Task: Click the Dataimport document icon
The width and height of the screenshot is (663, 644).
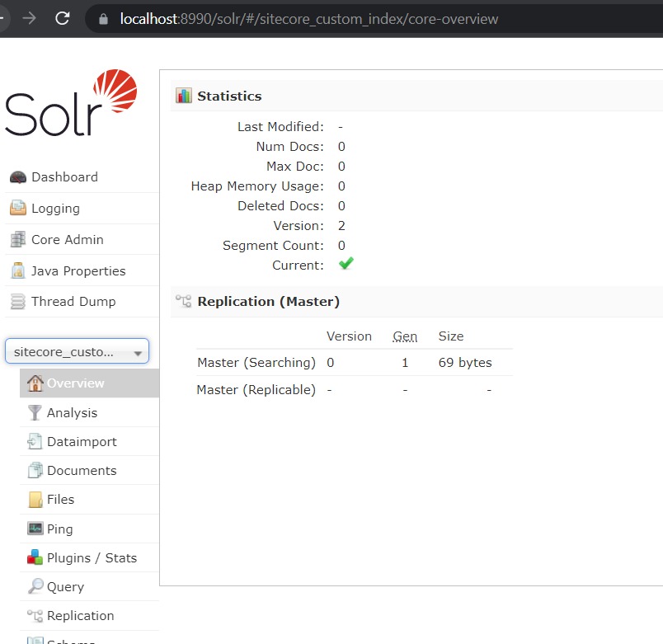Action: (x=35, y=441)
